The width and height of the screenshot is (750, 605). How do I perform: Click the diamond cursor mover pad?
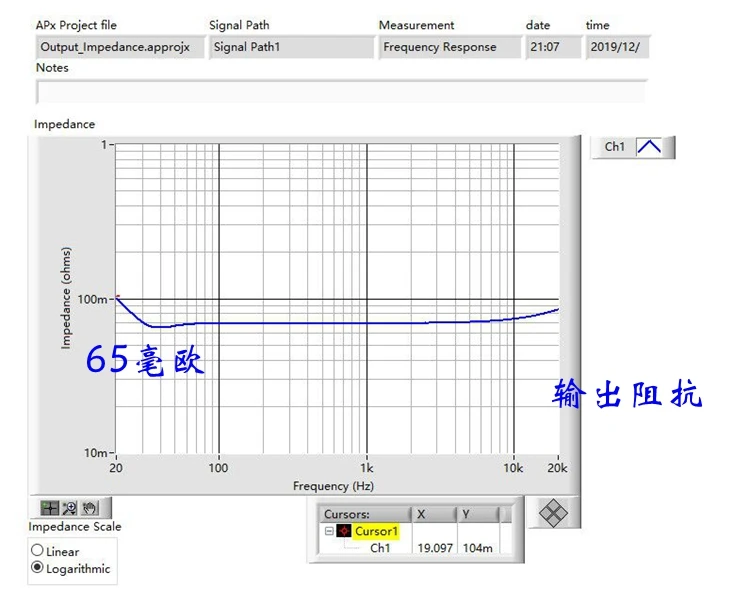(x=553, y=513)
